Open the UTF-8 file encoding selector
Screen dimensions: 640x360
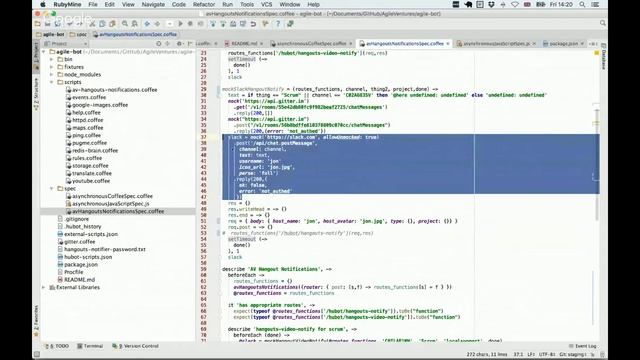tap(547, 354)
